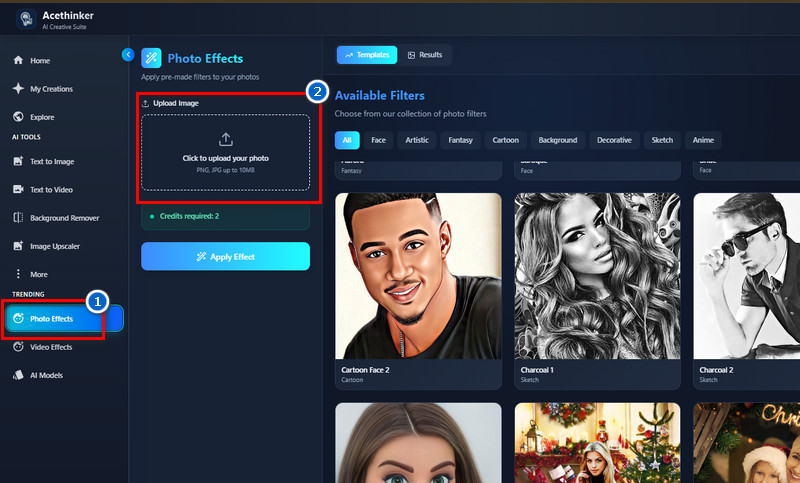Click the Photo Effects magic wand header icon
The width and height of the screenshot is (800, 483).
tap(151, 58)
